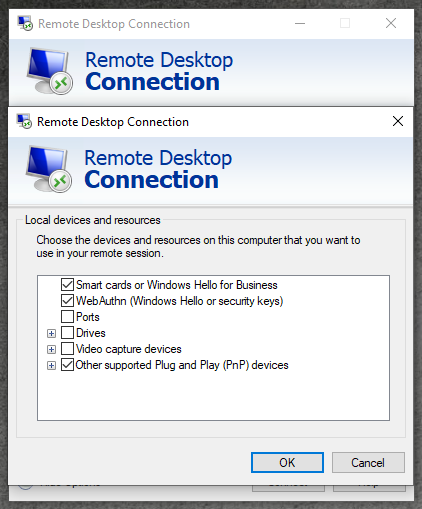Select the 'Ports' row text
The height and width of the screenshot is (509, 422).
tap(88, 317)
